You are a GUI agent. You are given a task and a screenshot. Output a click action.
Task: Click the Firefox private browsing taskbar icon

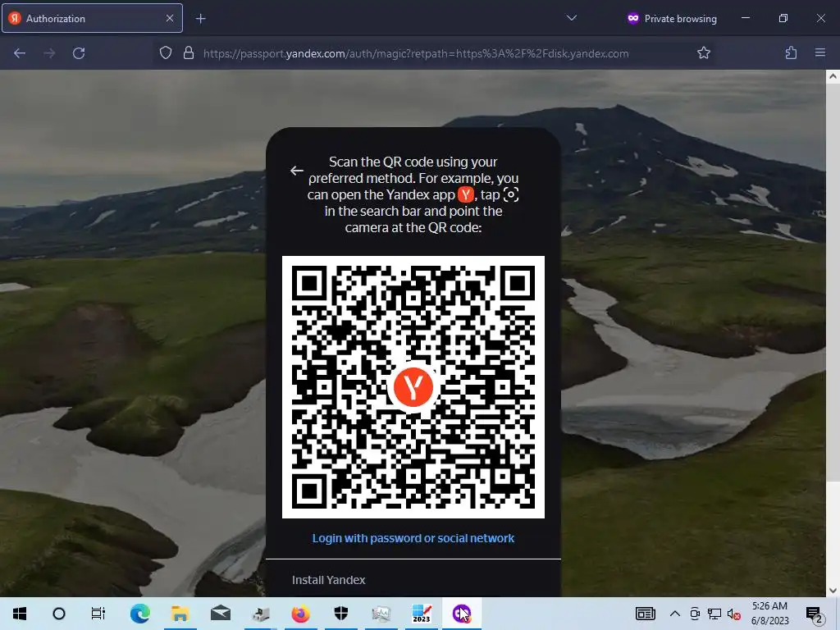461,614
